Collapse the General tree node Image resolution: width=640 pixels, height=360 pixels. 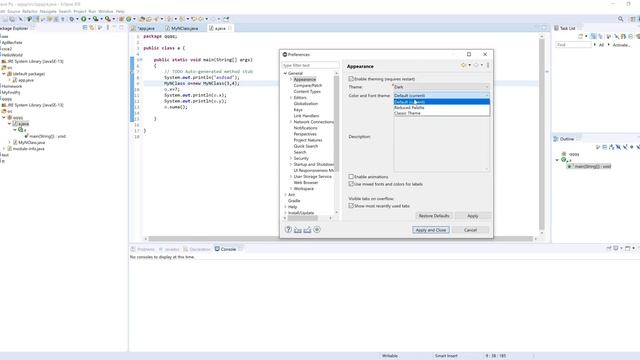pos(285,73)
